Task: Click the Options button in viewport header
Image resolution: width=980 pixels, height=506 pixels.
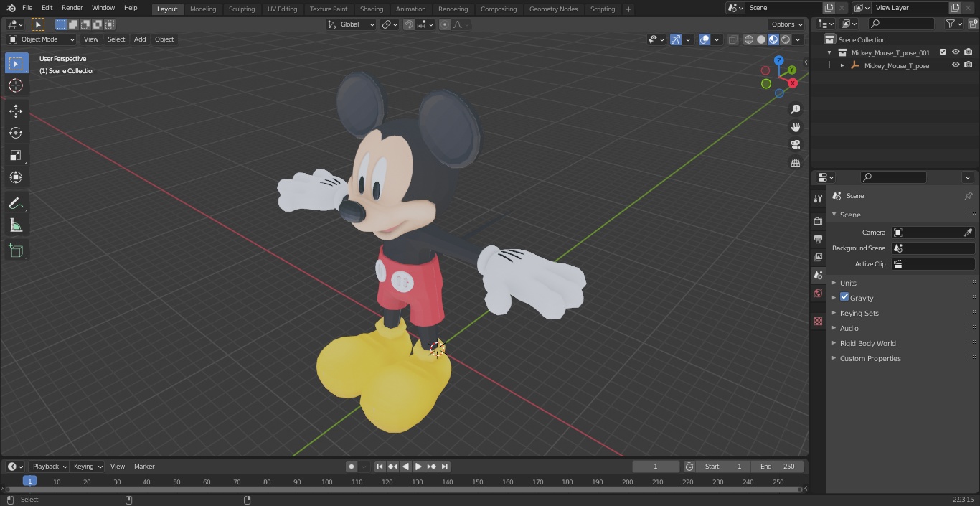Action: point(787,24)
